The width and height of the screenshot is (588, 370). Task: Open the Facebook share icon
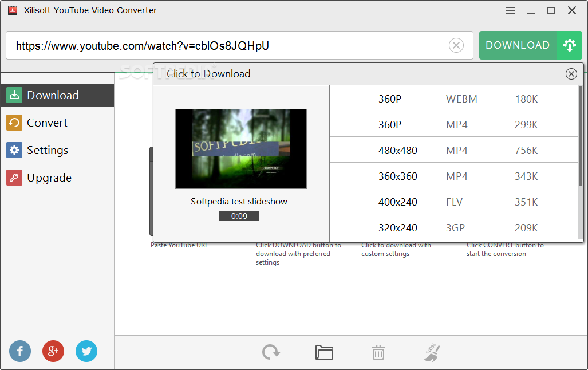point(20,351)
